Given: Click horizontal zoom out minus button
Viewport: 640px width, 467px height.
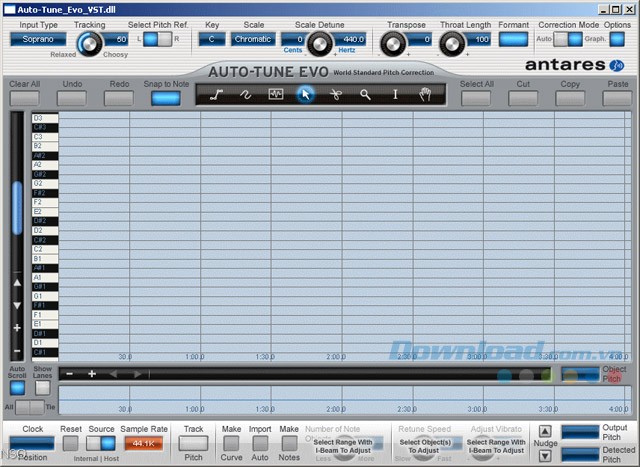Looking at the screenshot, I should pos(70,374).
